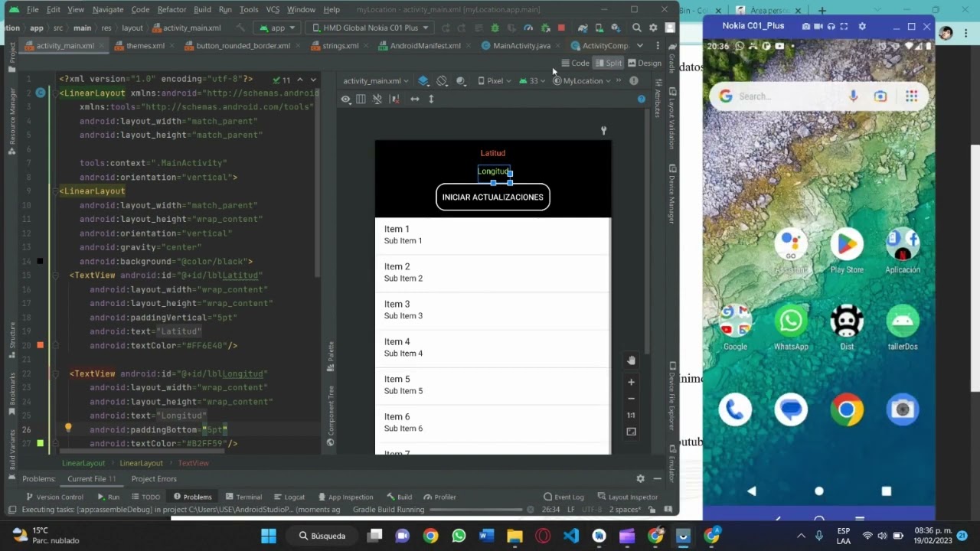This screenshot has width=980, height=551.
Task: Open Search Everywhere magnifier in toolbar
Action: coord(636,28)
